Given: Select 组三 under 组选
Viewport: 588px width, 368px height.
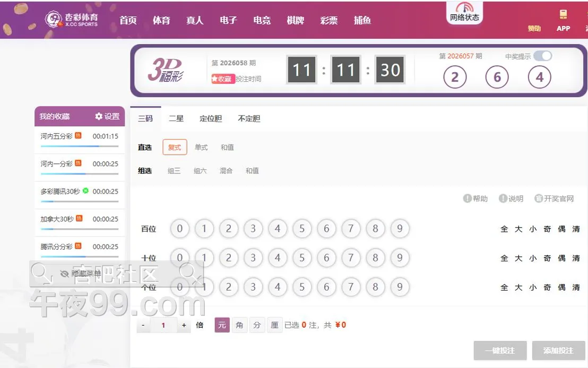Looking at the screenshot, I should [x=174, y=171].
